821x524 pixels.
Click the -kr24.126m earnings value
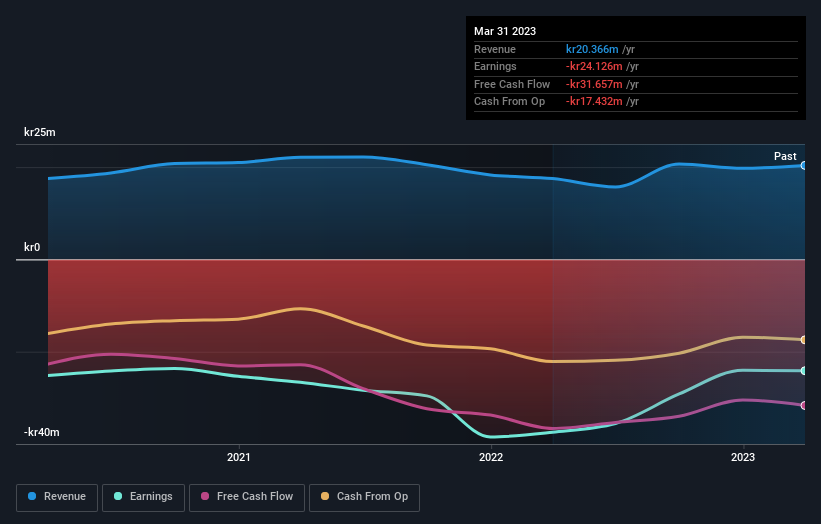(x=594, y=66)
